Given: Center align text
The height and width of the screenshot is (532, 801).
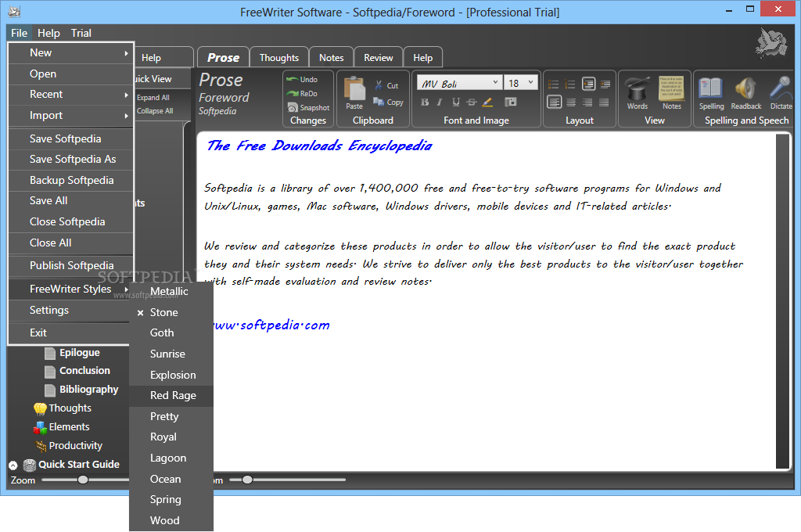Looking at the screenshot, I should point(571,102).
